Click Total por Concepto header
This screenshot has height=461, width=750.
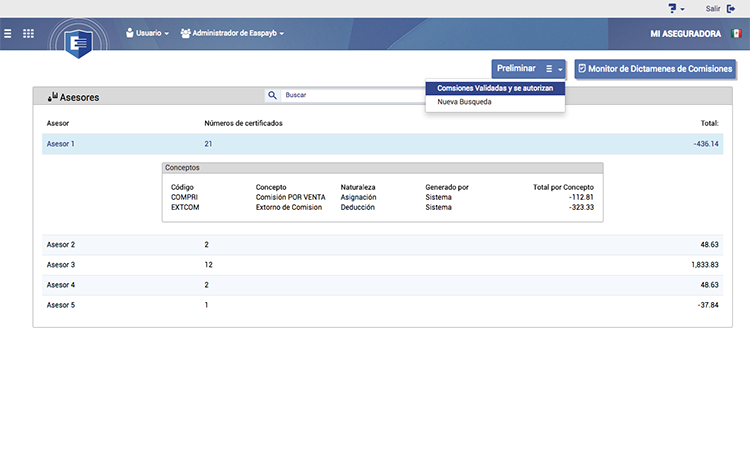[x=563, y=187]
